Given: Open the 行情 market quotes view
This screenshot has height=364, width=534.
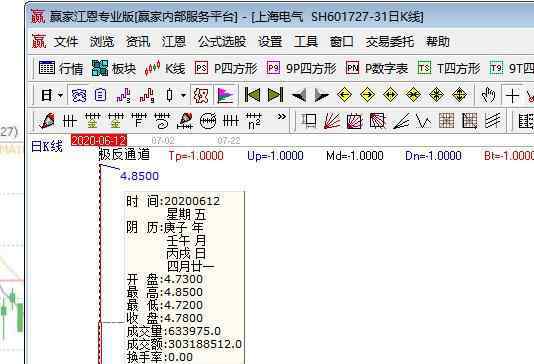Looking at the screenshot, I should tap(61, 68).
